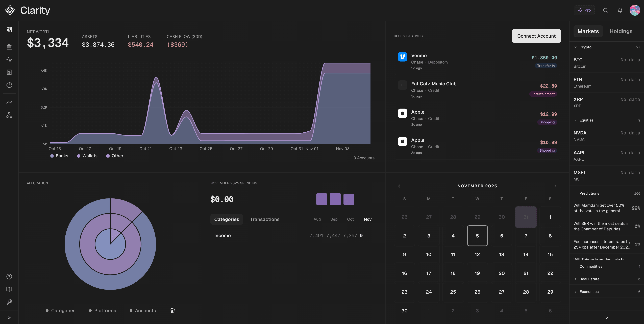Open the activity pulse view from sidebar
Image resolution: width=644 pixels, height=324 pixels.
coord(9,60)
